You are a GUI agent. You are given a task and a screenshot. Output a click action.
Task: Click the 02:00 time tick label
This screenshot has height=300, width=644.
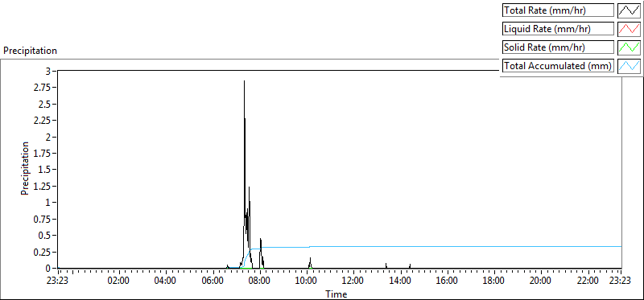pyautogui.click(x=119, y=282)
